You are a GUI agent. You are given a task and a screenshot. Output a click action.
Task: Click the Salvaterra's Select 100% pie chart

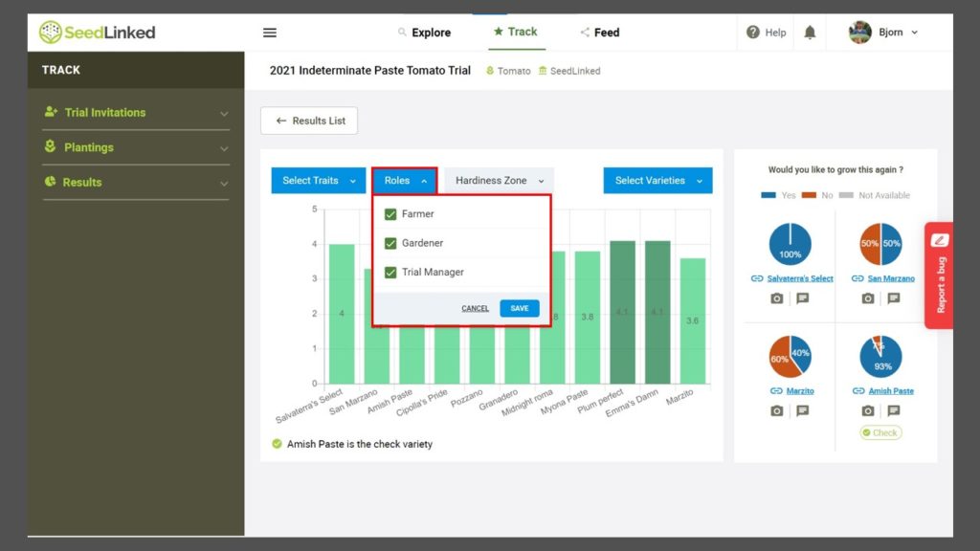(x=790, y=244)
